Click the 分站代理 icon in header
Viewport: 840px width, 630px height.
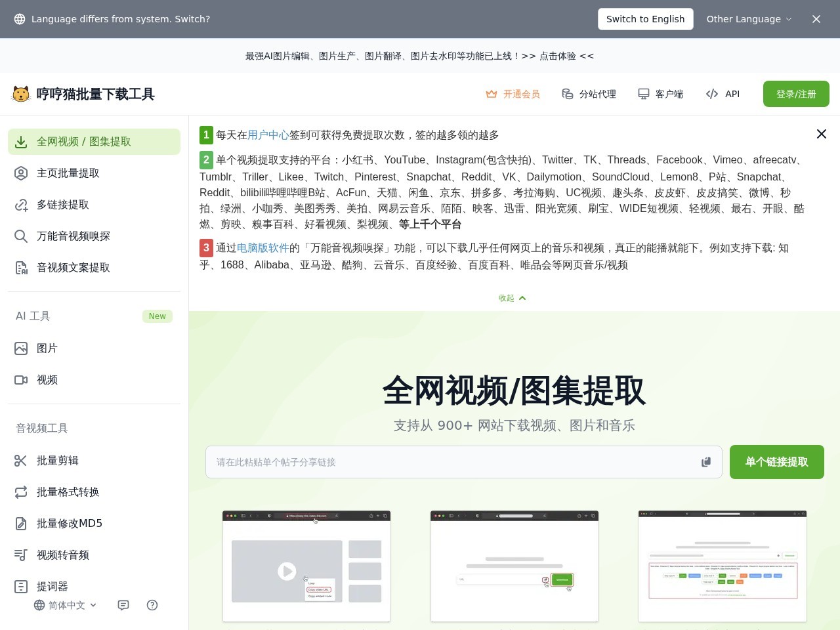pos(568,94)
